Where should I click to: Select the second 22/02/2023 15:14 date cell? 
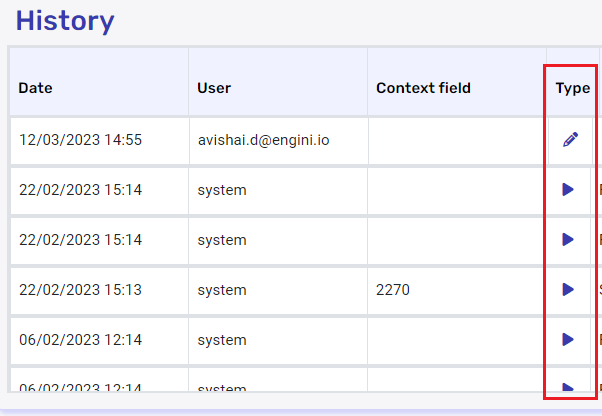[80, 240]
